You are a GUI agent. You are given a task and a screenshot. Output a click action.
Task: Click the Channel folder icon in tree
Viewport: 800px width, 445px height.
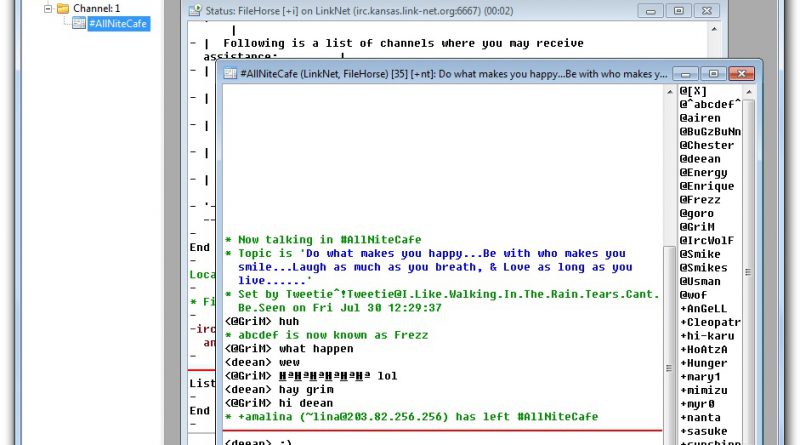(62, 8)
